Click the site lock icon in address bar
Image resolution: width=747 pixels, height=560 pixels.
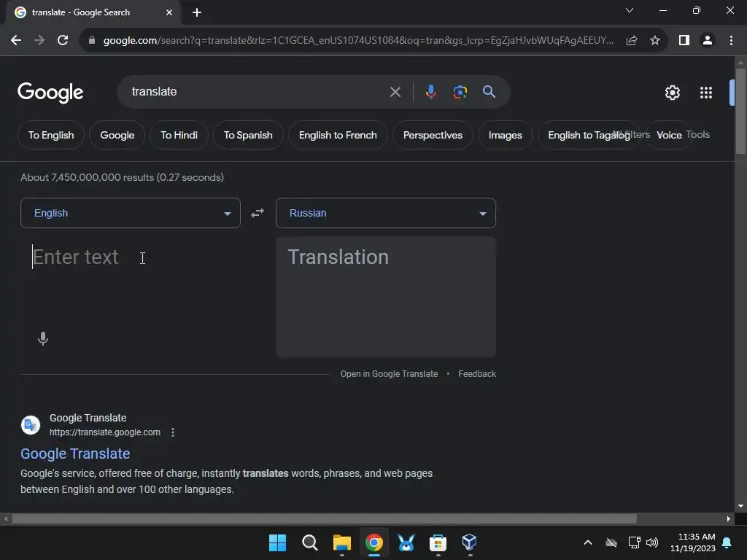92,41
